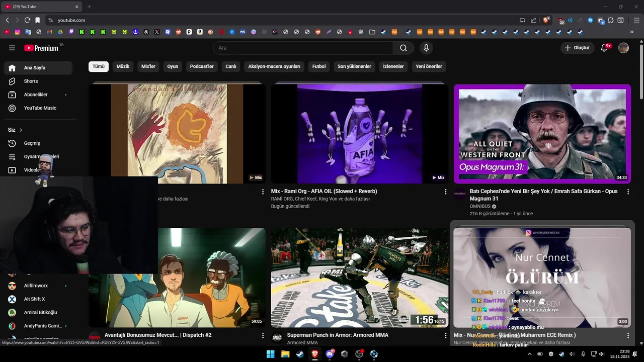Open options for AFIA OIL mix
Image resolution: width=644 pixels, height=362 pixels.
click(445, 192)
